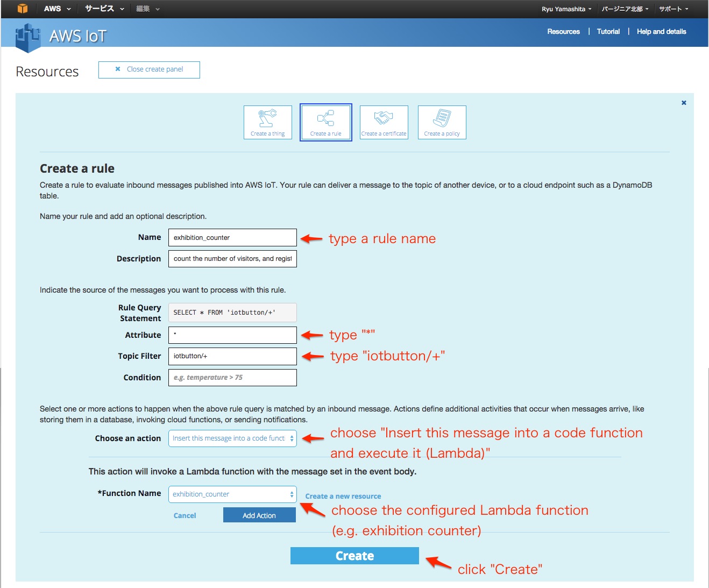Open the サービス services menu
This screenshot has height=588, width=709.
click(x=104, y=9)
